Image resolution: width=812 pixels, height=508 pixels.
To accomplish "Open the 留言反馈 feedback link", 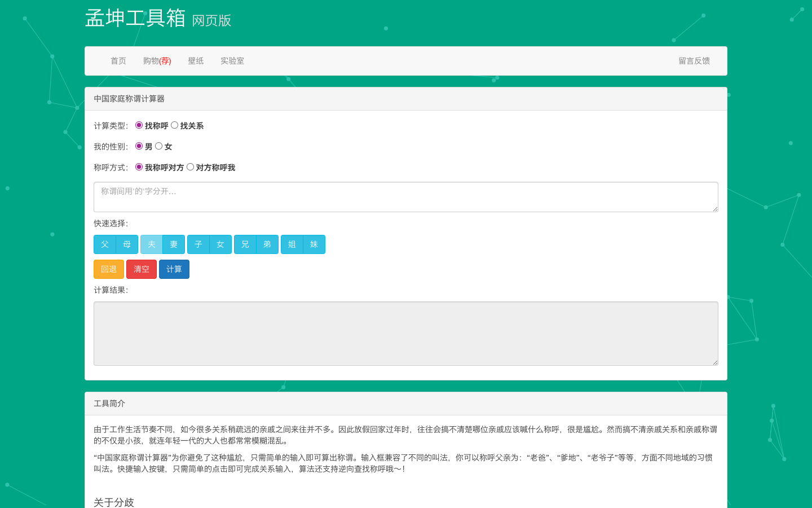I will [x=694, y=61].
